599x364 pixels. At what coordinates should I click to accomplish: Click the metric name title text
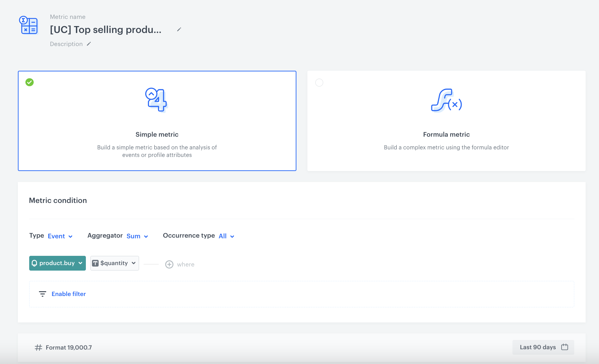coord(105,30)
